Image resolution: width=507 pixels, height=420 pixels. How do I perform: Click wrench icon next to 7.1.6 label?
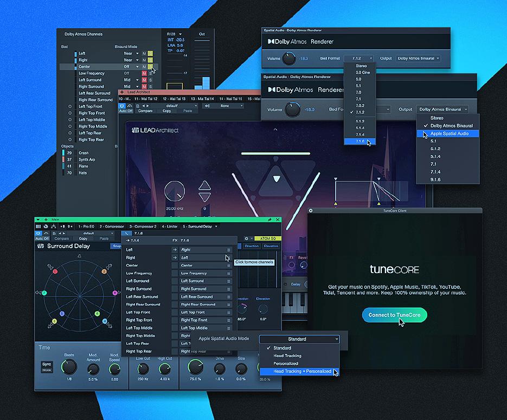(126, 233)
